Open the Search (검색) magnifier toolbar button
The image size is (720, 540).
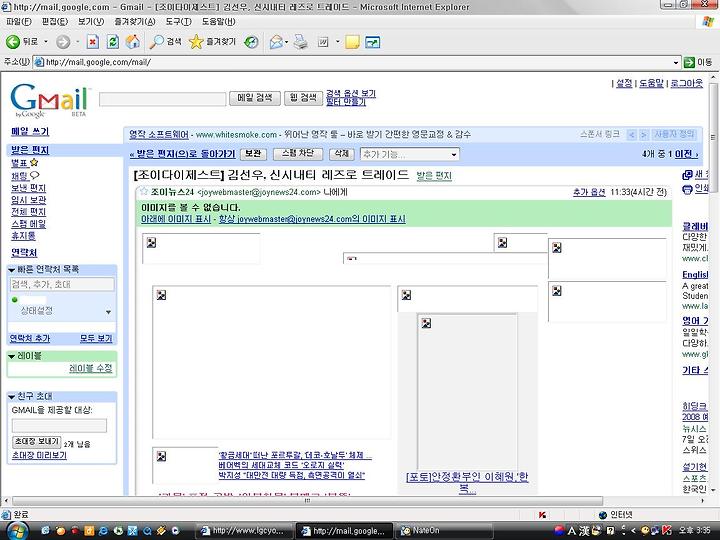165,42
